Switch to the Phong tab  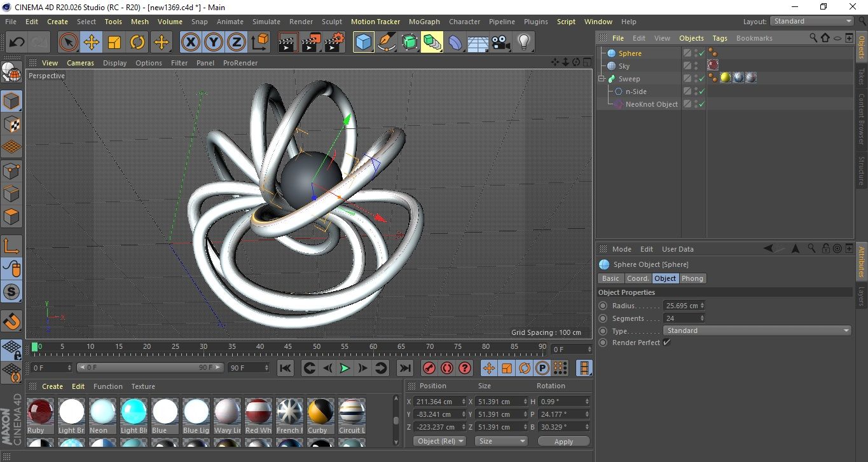(692, 278)
